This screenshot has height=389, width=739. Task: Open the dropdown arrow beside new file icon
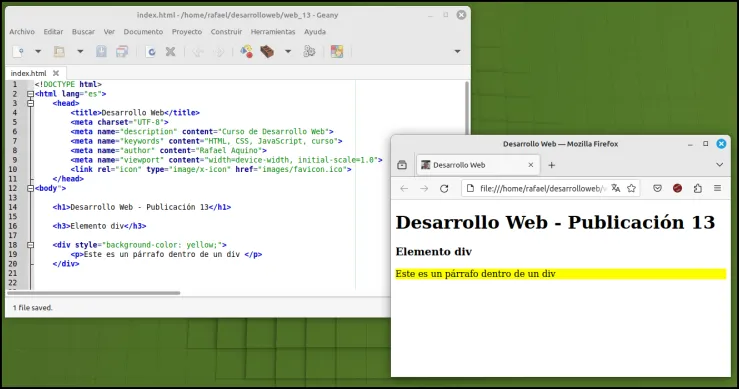(x=38, y=51)
